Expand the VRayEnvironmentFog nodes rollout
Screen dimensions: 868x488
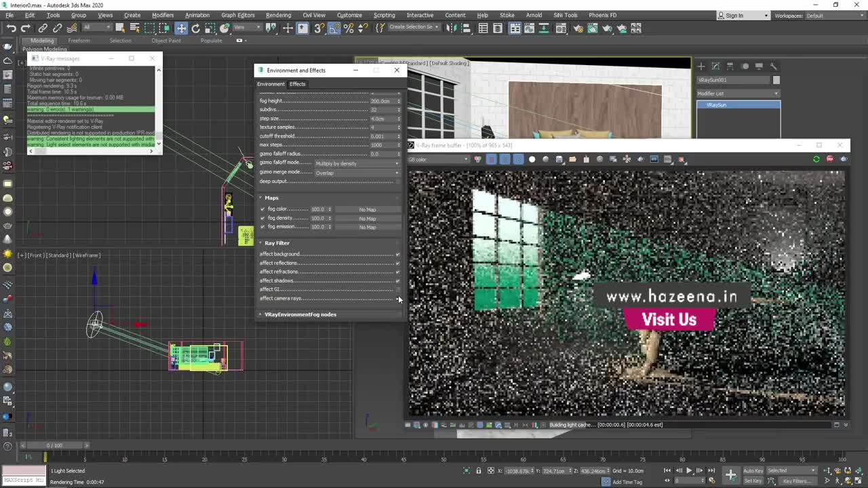[300, 314]
